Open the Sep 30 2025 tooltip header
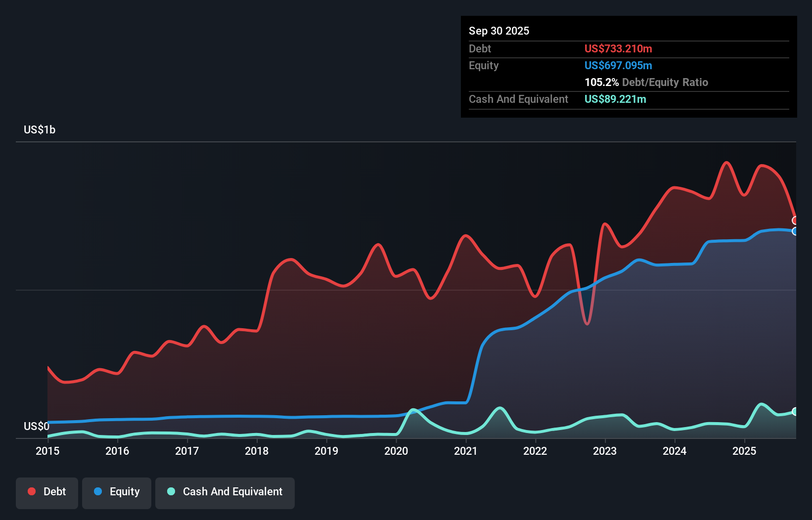This screenshot has width=812, height=520. (499, 31)
